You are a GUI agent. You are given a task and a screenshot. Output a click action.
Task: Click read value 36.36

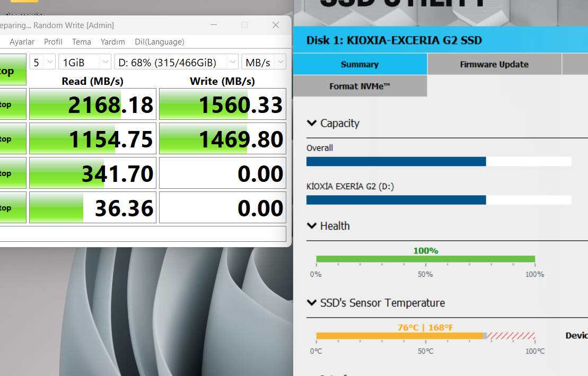point(93,207)
